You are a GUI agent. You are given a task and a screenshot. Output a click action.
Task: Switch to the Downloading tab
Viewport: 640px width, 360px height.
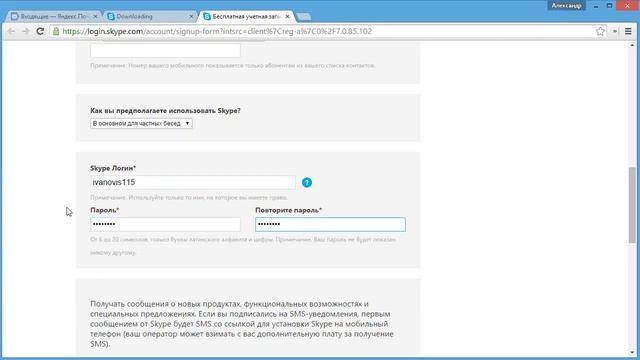point(150,16)
